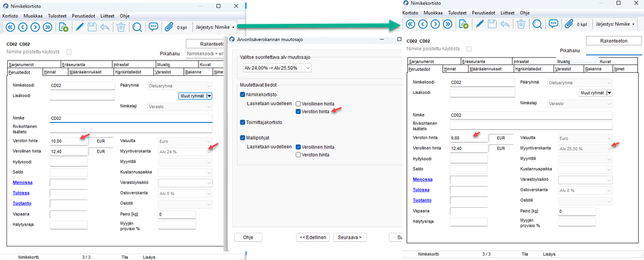The height and width of the screenshot is (260, 644).
Task: Go to last record in right window
Action: 447,24
